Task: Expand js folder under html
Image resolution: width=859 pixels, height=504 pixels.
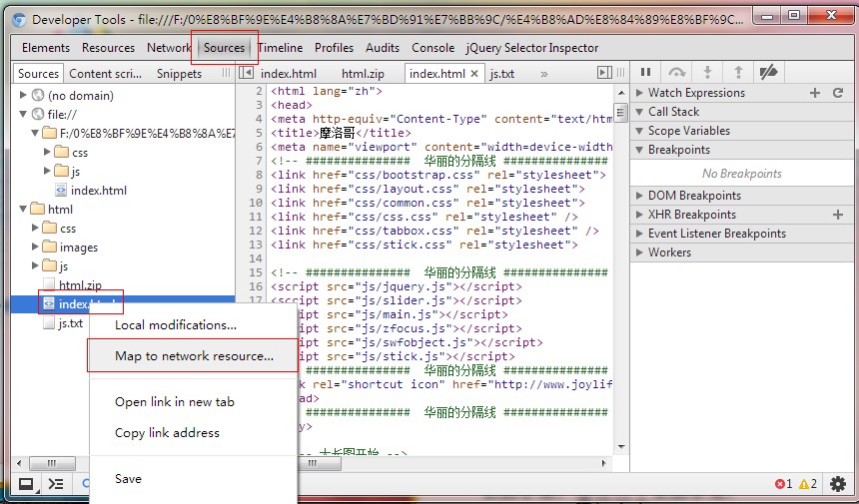Action: coord(35,265)
